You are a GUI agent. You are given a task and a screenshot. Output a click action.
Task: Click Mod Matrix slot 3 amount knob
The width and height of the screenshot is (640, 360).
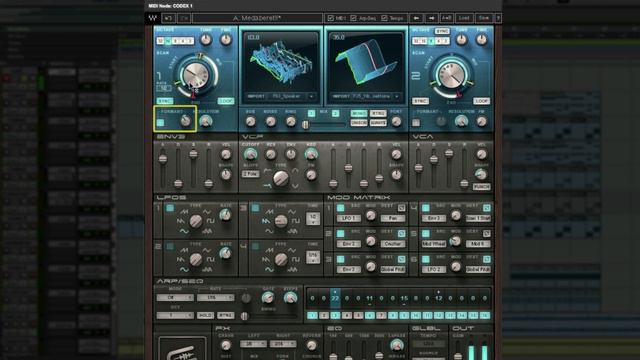point(371,267)
